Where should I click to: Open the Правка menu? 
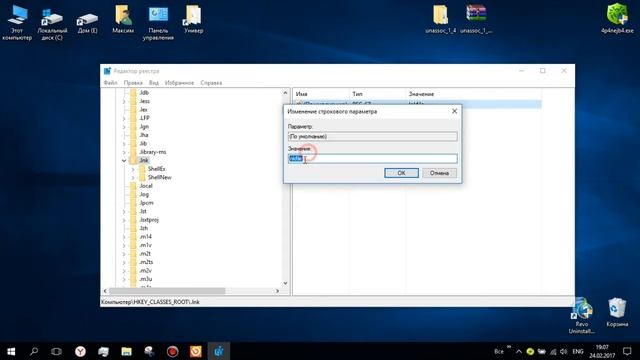point(133,82)
